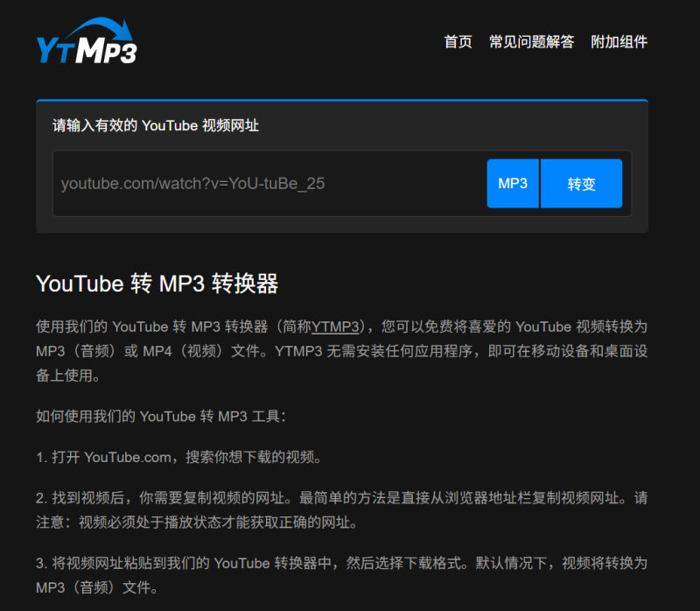700x611 pixels.
Task: Go to 常见问题解答 FAQ page
Action: [x=531, y=42]
